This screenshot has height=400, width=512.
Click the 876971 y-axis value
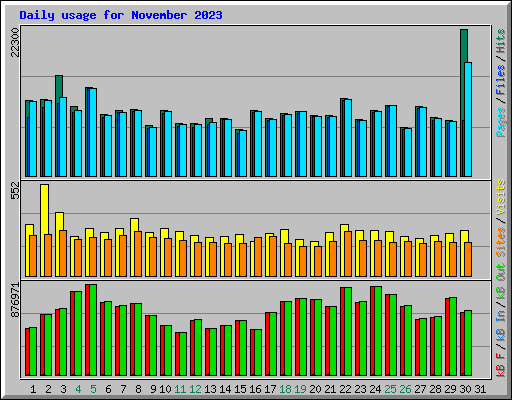(x=15, y=300)
